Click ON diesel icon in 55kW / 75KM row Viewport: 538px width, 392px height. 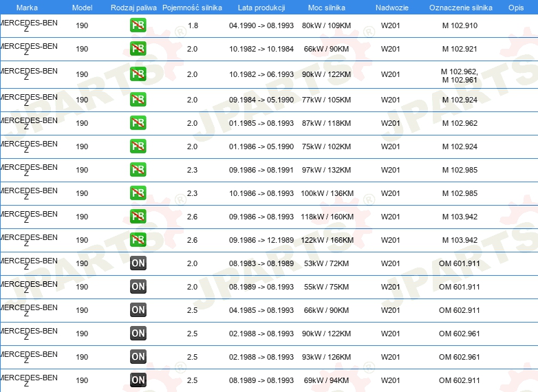[138, 286]
